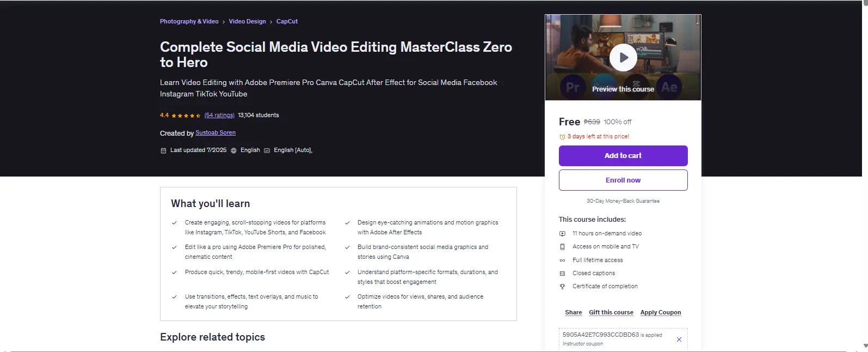Viewport: 868px width, 352px height.
Task: Open Video Design breadcrumb
Action: (247, 22)
